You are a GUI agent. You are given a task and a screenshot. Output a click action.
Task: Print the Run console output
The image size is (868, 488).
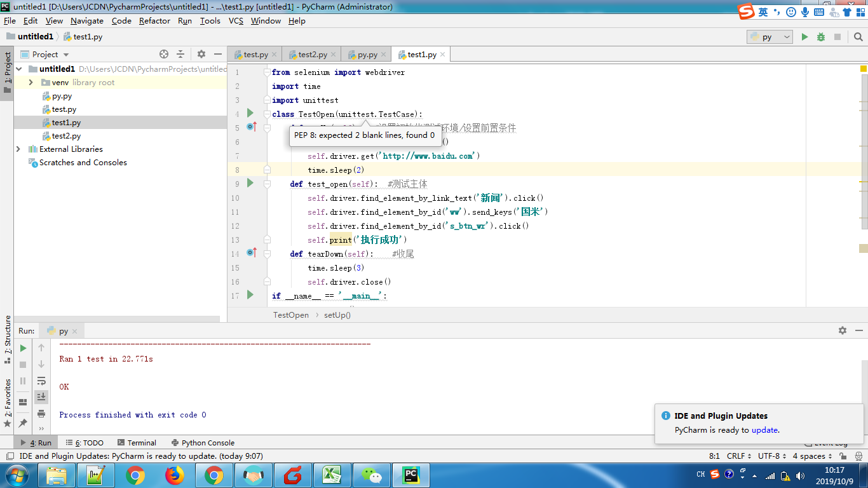tap(41, 414)
